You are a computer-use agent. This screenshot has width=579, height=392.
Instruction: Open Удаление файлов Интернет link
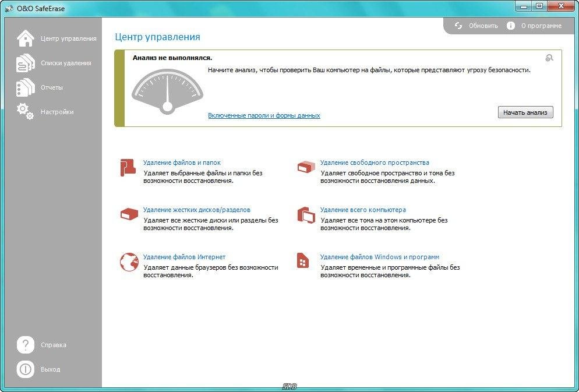(184, 257)
